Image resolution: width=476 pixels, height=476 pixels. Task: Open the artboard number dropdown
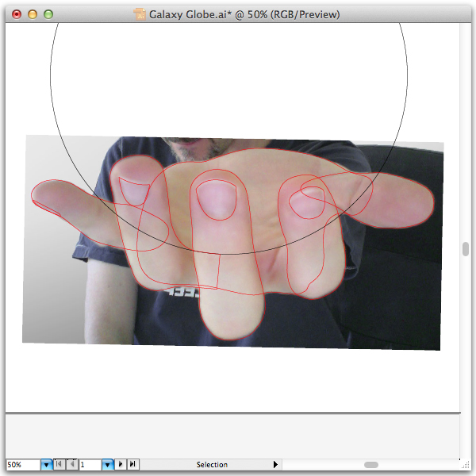tap(107, 464)
